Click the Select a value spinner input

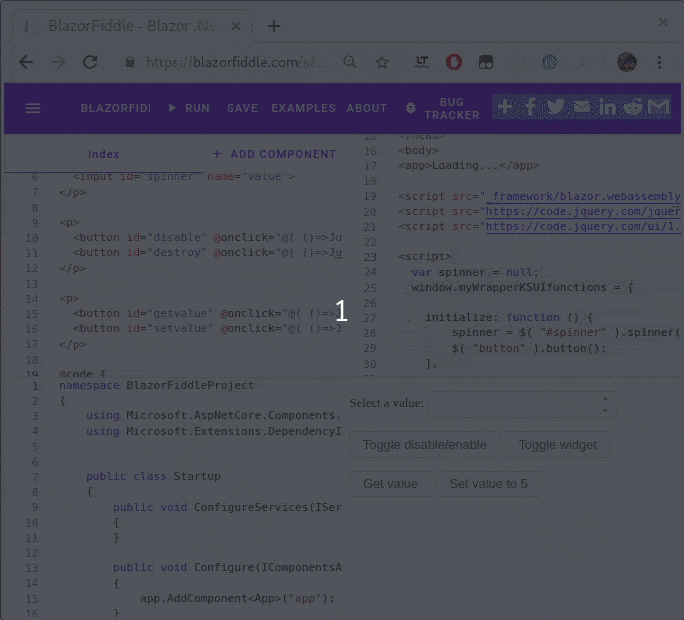point(512,404)
